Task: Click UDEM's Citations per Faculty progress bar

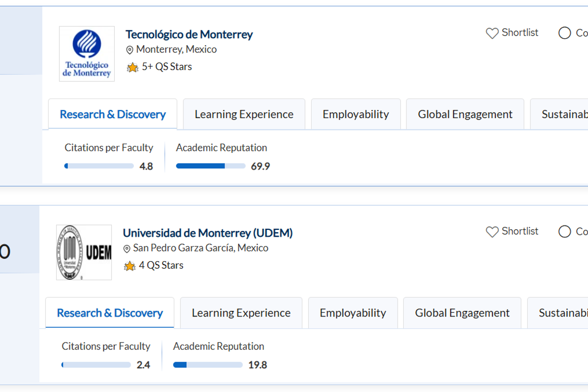Action: click(x=96, y=365)
